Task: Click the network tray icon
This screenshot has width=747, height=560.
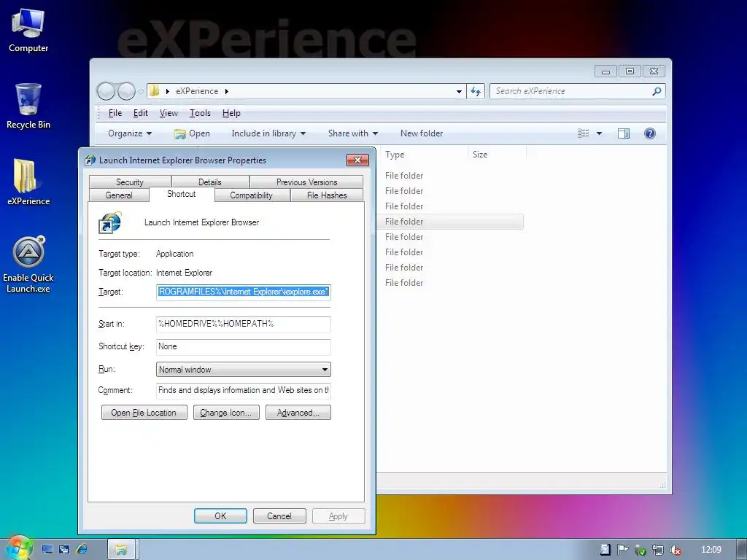Action: click(x=657, y=550)
